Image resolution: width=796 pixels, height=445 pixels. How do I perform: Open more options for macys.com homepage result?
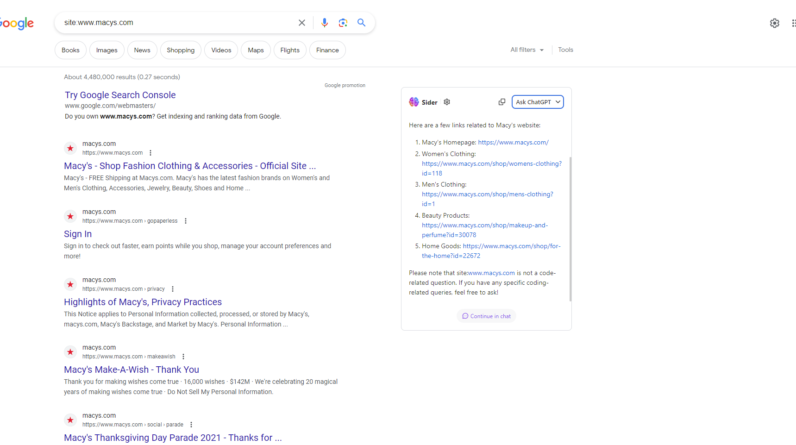click(x=150, y=153)
